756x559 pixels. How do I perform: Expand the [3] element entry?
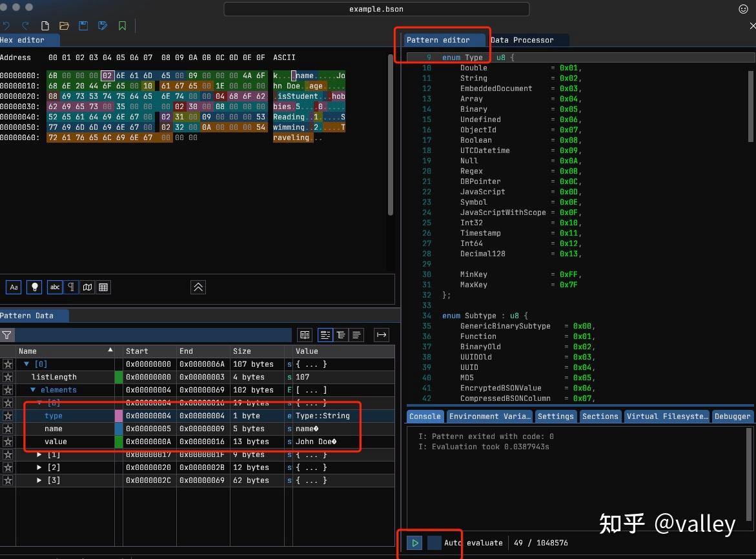38,480
